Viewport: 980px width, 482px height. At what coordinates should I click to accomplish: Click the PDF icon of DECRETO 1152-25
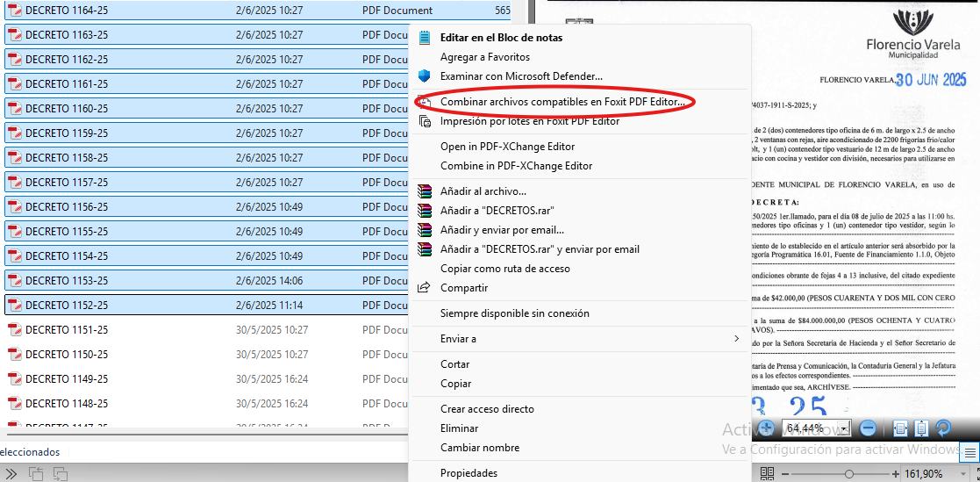14,305
